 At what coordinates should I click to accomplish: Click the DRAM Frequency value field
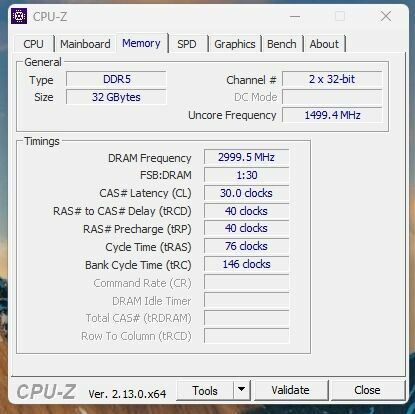tap(246, 157)
